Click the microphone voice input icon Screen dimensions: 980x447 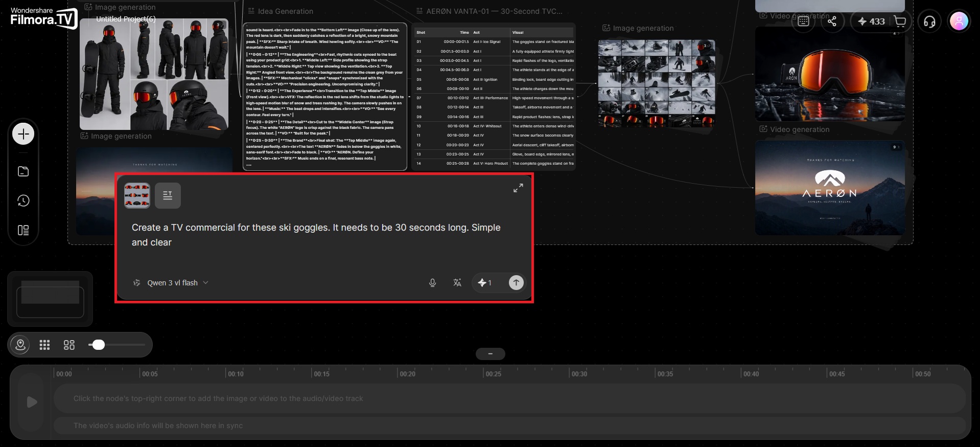tap(432, 283)
